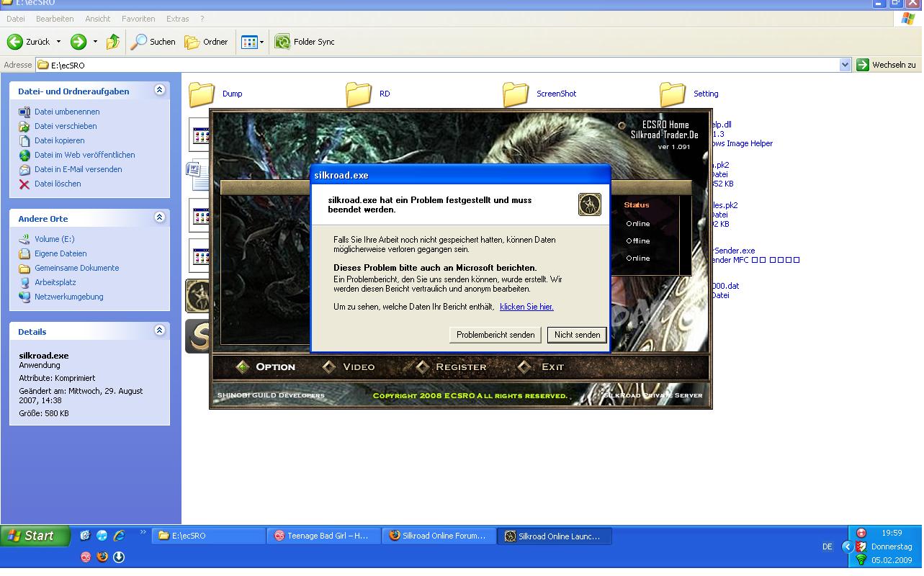
Task: Open the Start menu
Action: (x=35, y=536)
